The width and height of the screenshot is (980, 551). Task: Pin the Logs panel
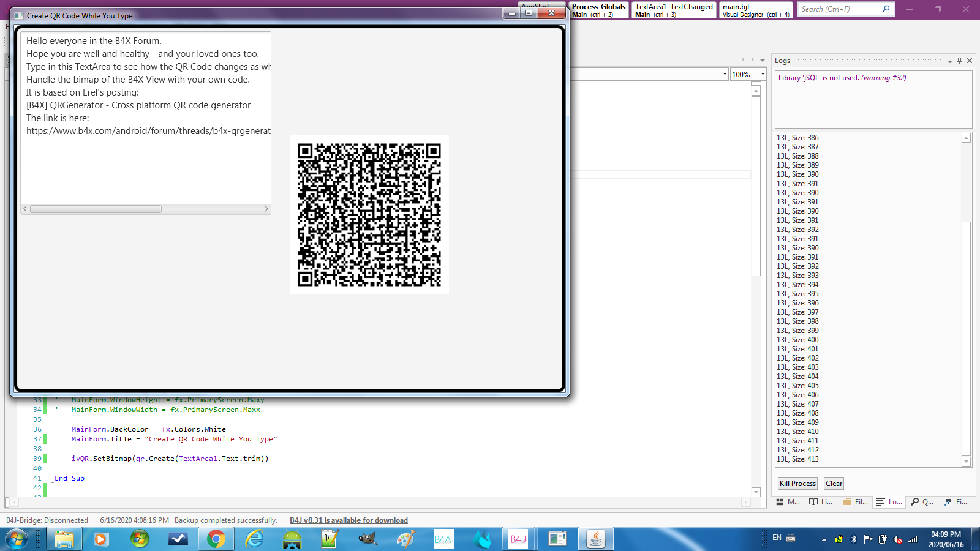click(x=960, y=61)
